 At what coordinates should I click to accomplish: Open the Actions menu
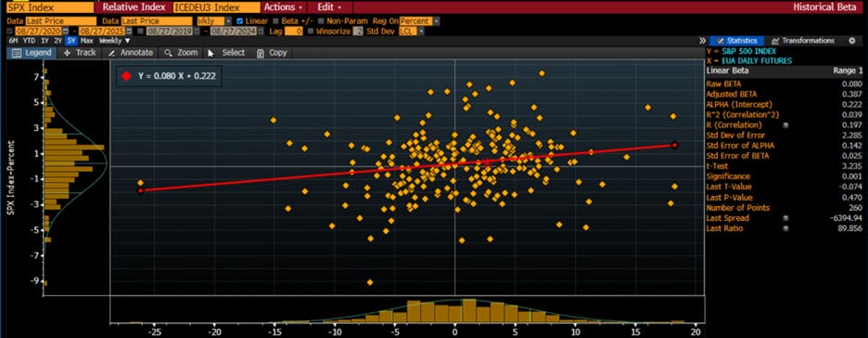pos(283,7)
